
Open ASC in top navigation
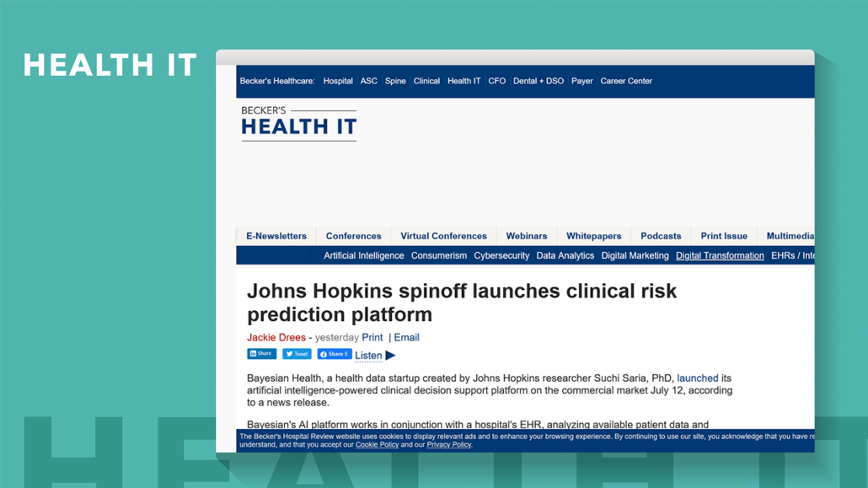tap(368, 81)
